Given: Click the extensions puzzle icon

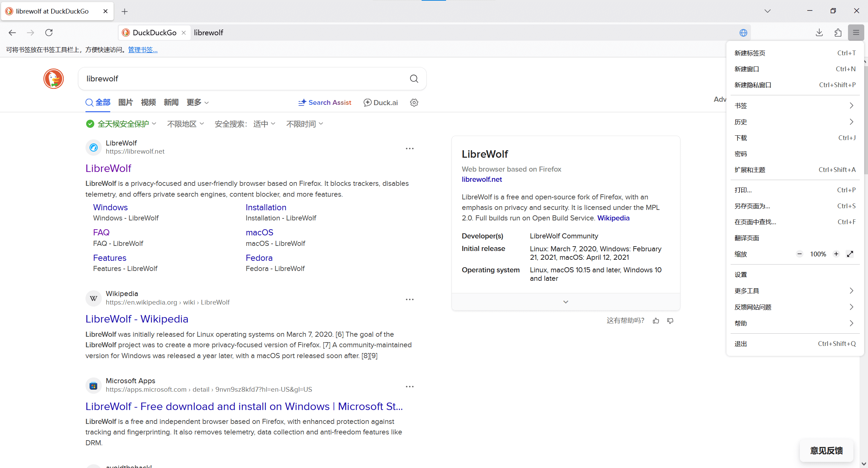Looking at the screenshot, I should pos(838,33).
